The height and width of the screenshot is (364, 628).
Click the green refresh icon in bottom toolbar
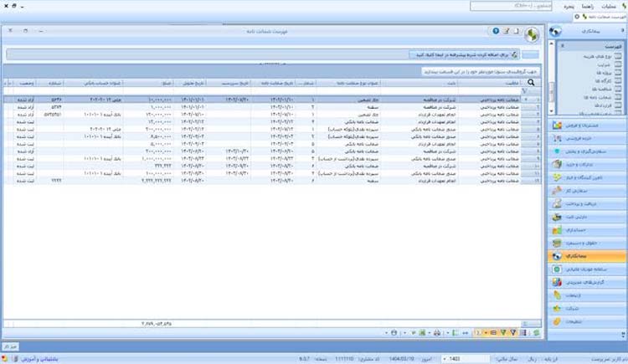tap(536, 333)
